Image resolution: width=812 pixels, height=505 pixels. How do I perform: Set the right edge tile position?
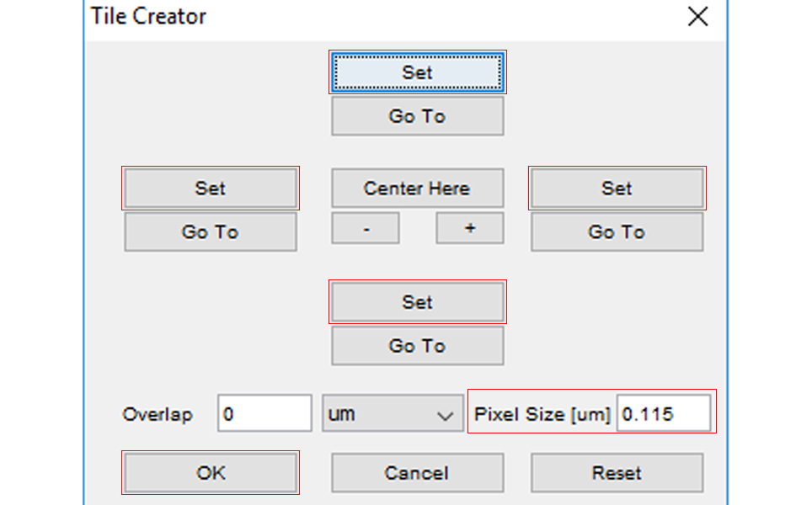tap(617, 189)
